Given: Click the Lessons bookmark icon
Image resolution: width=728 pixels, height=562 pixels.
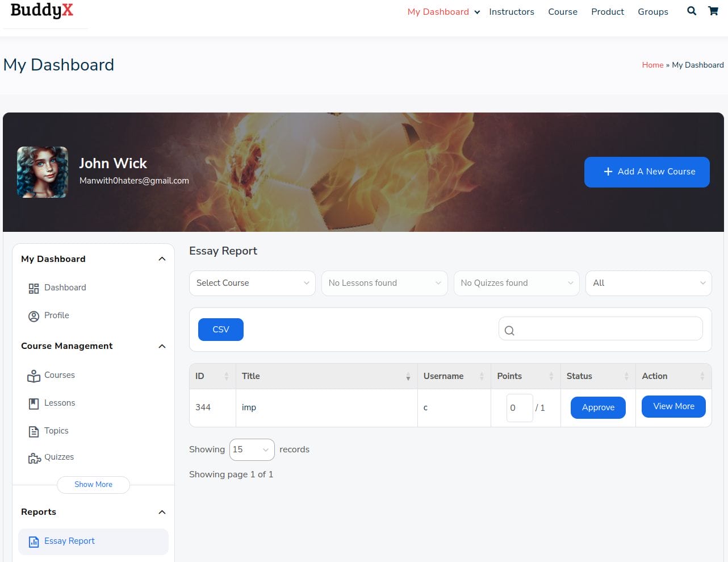Looking at the screenshot, I should pos(34,403).
